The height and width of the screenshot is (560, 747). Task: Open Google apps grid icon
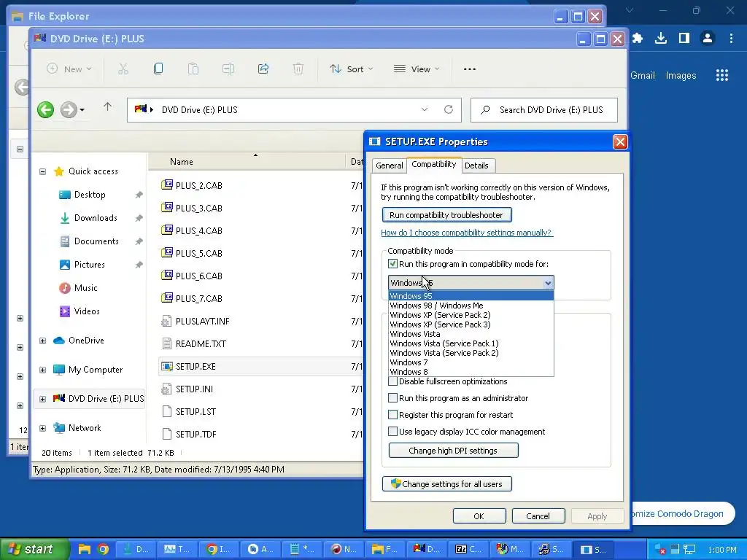[722, 75]
